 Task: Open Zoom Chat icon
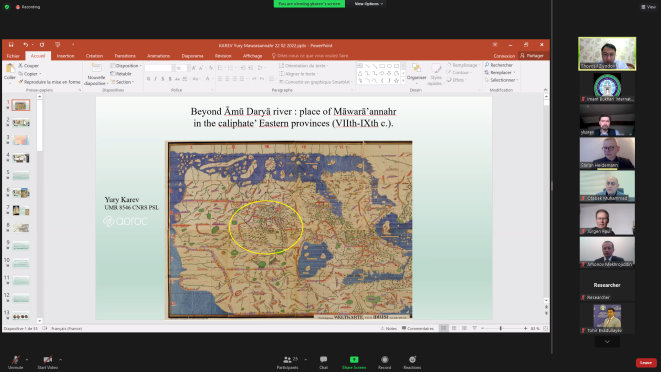pyautogui.click(x=323, y=359)
